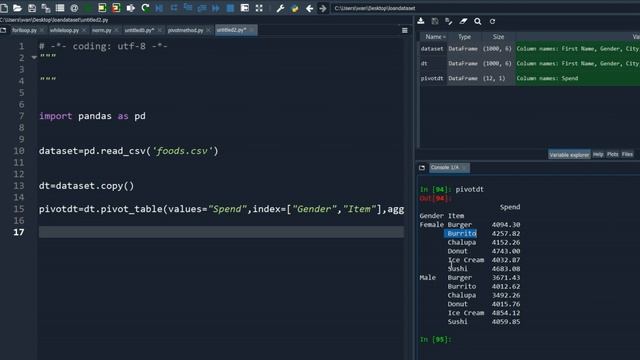Open the Files pane tab
The width and height of the screenshot is (640, 360).
tap(627, 154)
